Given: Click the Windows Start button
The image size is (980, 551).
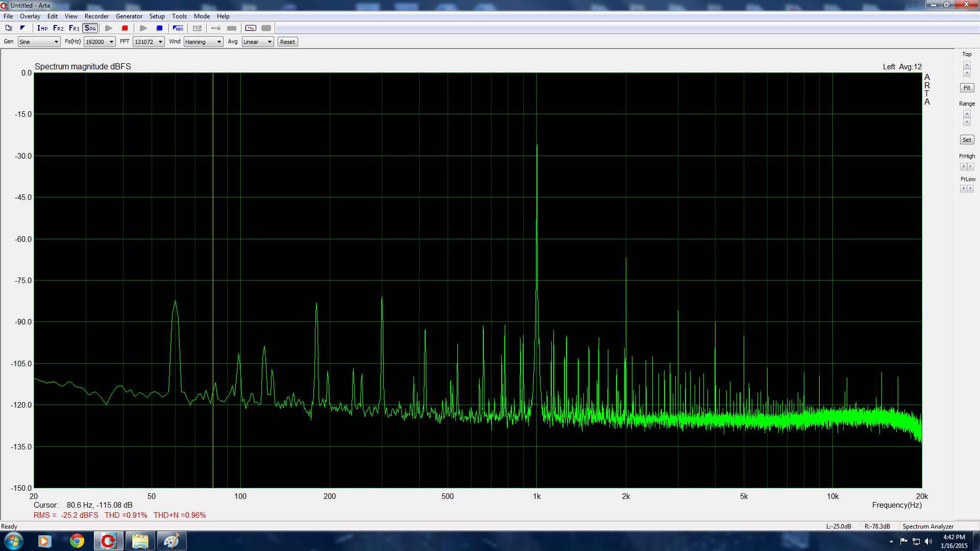Looking at the screenshot, I should [x=13, y=541].
